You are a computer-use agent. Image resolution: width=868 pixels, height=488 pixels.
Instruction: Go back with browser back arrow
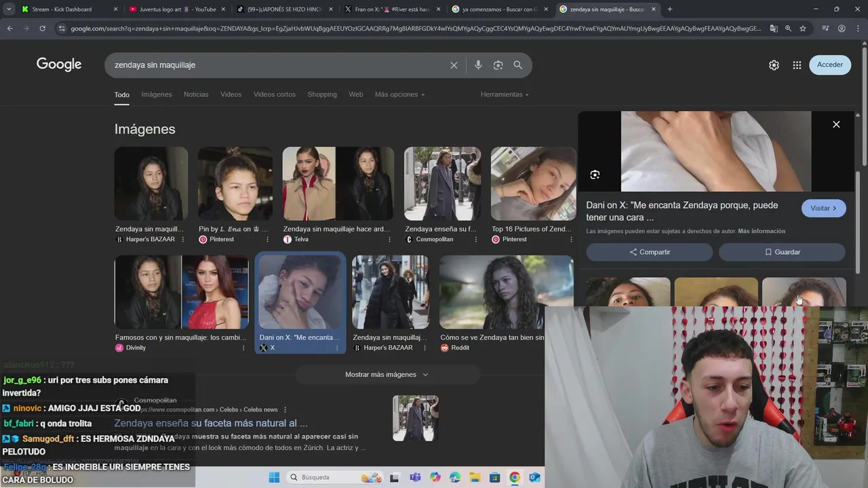(9, 28)
